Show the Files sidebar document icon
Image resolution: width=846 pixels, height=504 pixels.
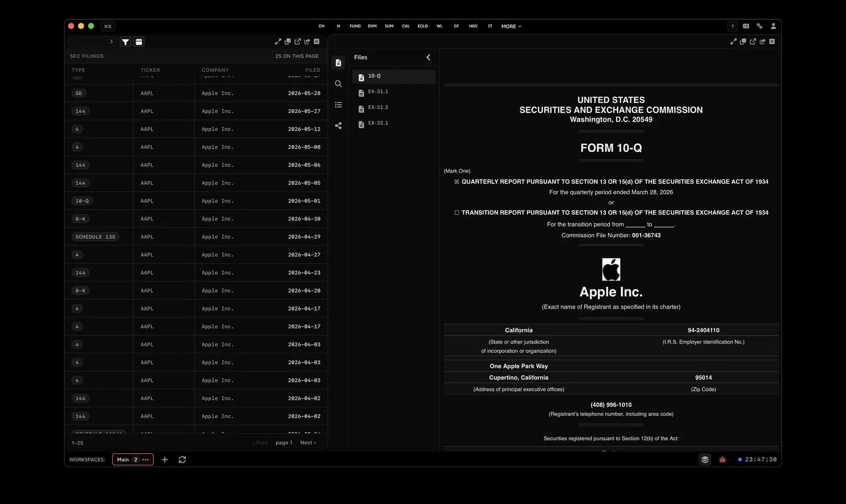click(x=338, y=63)
